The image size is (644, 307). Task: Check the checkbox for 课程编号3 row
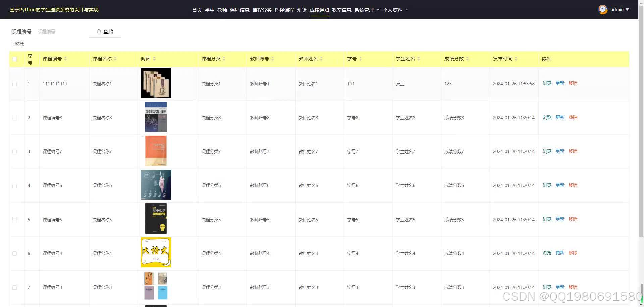[x=14, y=287]
